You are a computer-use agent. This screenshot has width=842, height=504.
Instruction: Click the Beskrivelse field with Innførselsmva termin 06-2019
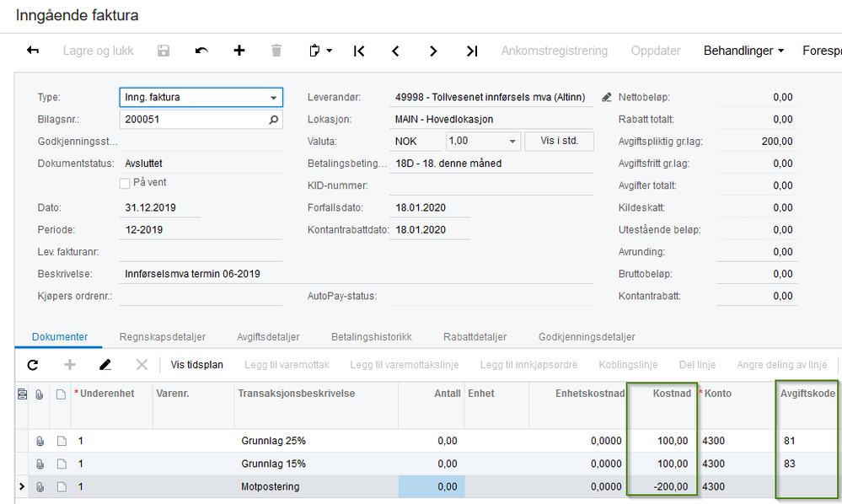356,274
